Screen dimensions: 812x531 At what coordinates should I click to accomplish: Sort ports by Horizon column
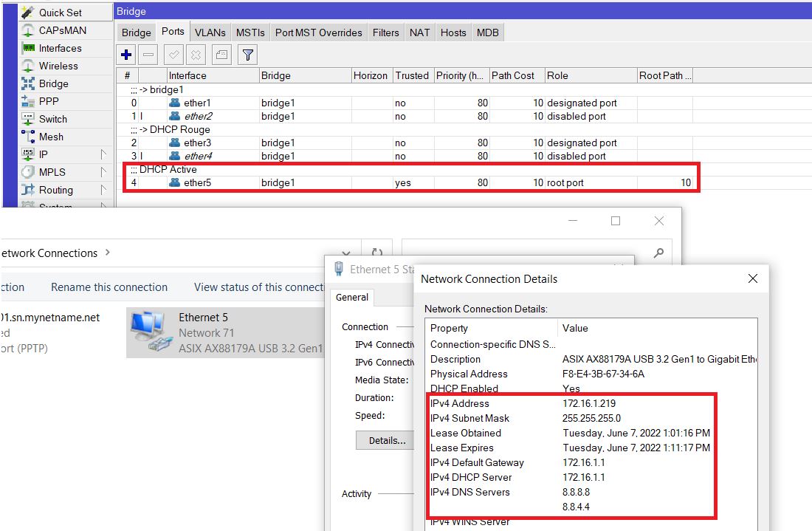click(372, 75)
